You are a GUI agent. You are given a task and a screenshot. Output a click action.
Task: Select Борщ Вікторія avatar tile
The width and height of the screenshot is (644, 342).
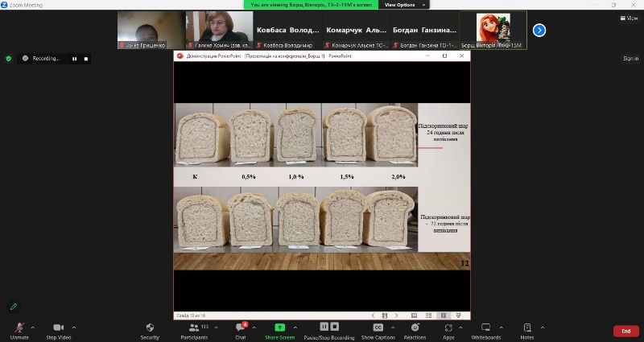tap(493, 30)
